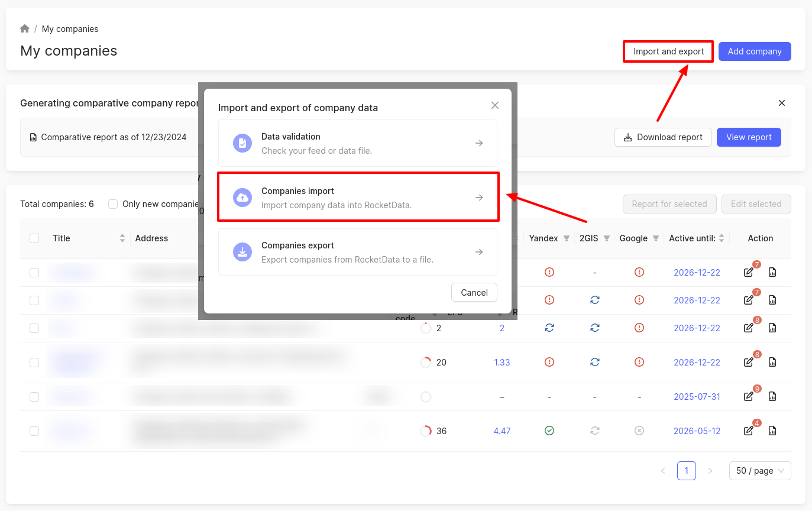Close the Import and export dialog

click(x=495, y=105)
